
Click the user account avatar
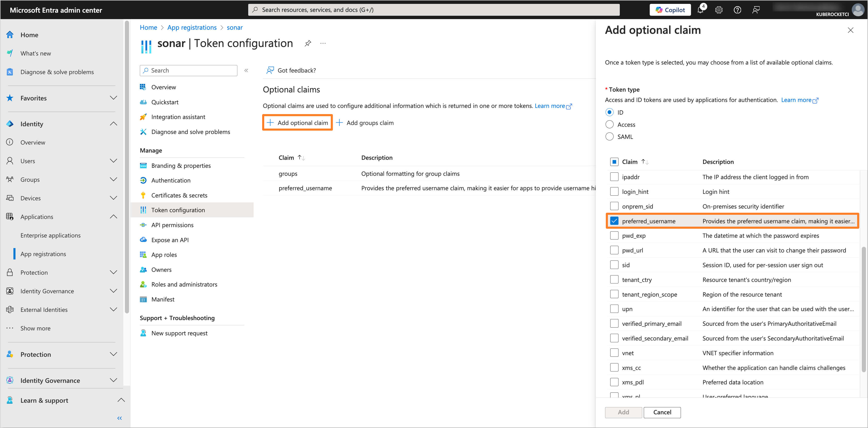pyautogui.click(x=858, y=10)
